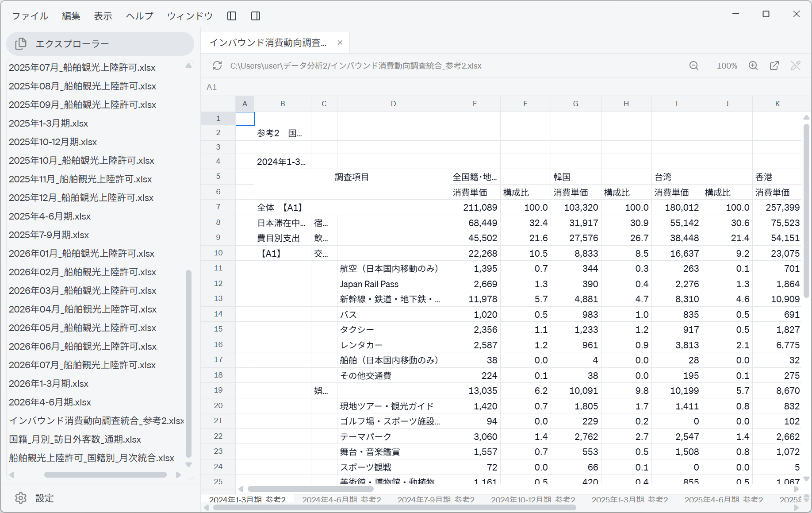Image resolution: width=812 pixels, height=513 pixels.
Task: Toggle the right sidebar panel icon
Action: (x=256, y=16)
